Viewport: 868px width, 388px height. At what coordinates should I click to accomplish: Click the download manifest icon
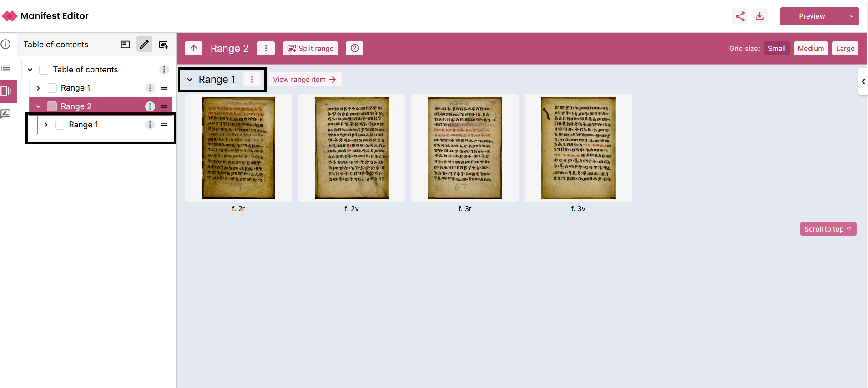click(760, 16)
